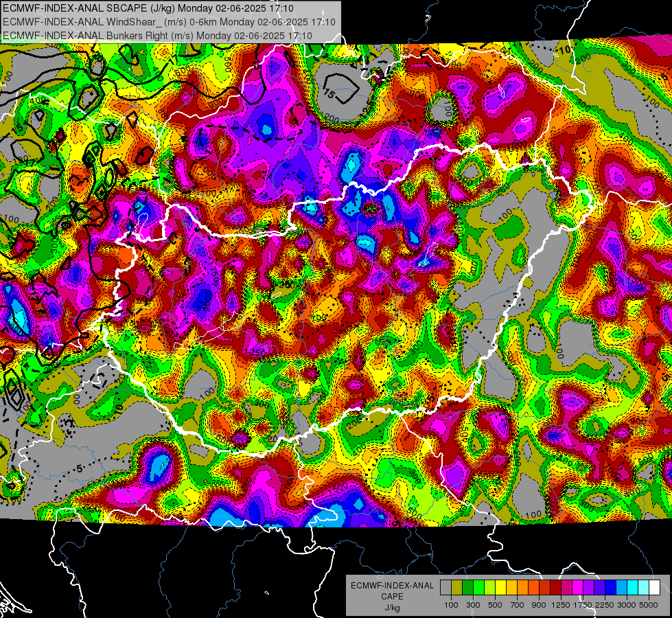The image size is (672, 618).
Task: Select the amber legend swatch
Action: tap(511, 587)
